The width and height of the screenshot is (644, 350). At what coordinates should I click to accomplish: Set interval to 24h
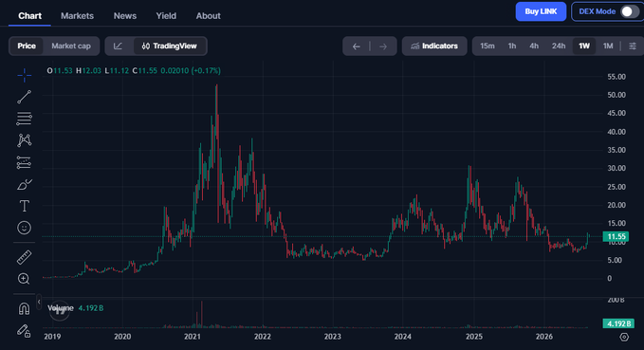(559, 46)
